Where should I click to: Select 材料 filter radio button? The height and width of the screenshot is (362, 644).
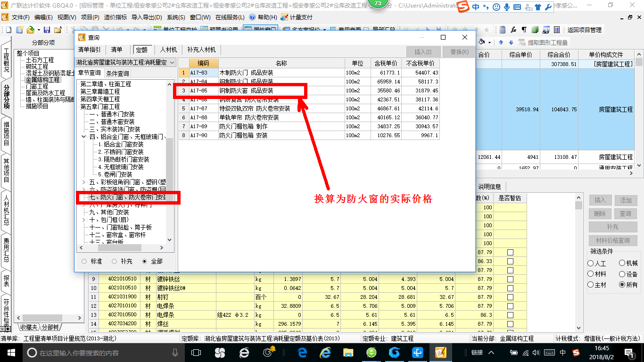(x=591, y=274)
